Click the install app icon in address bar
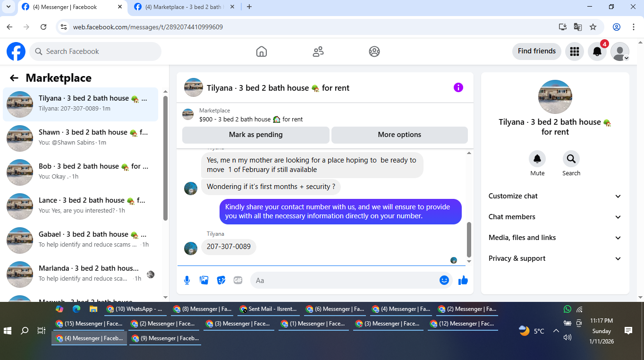The image size is (644, 360). (x=562, y=27)
